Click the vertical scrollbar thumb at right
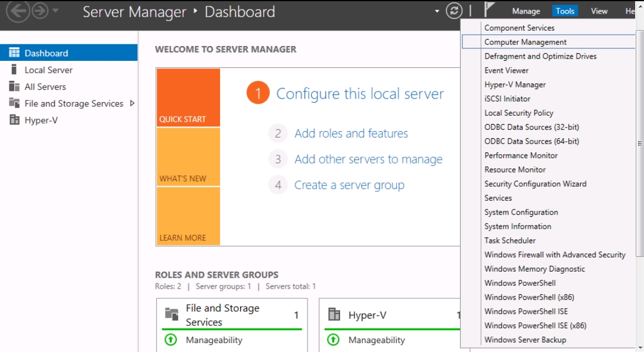644x352 pixels. point(640,144)
